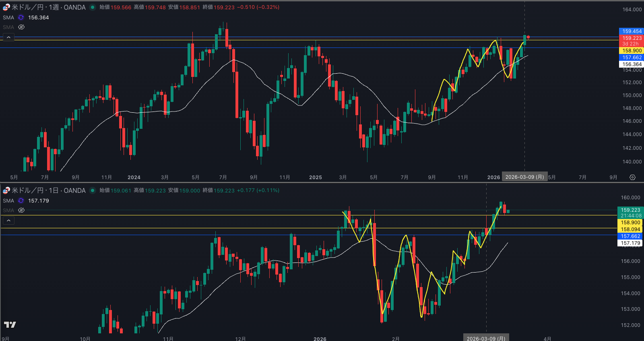
Task: Open symbol title 米ドル/円 1日 OANDA
Action: click(48, 190)
